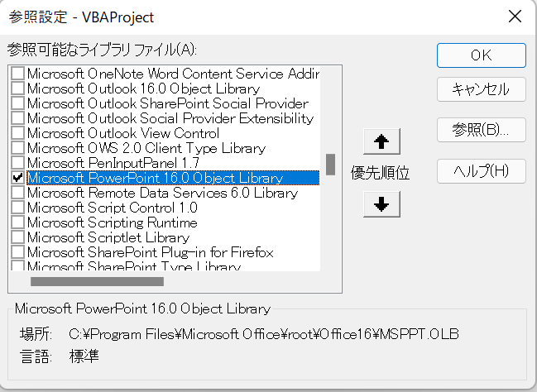537x392 pixels.
Task: Move library priority down with arrow button
Action: tap(381, 204)
